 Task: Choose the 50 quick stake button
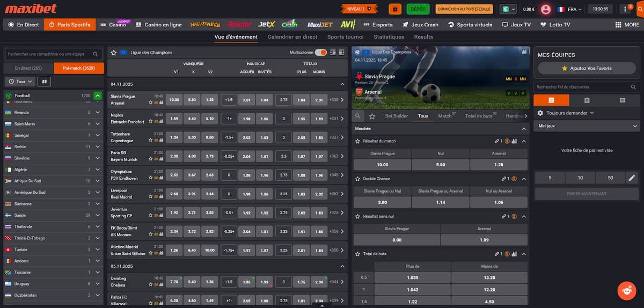(x=611, y=178)
